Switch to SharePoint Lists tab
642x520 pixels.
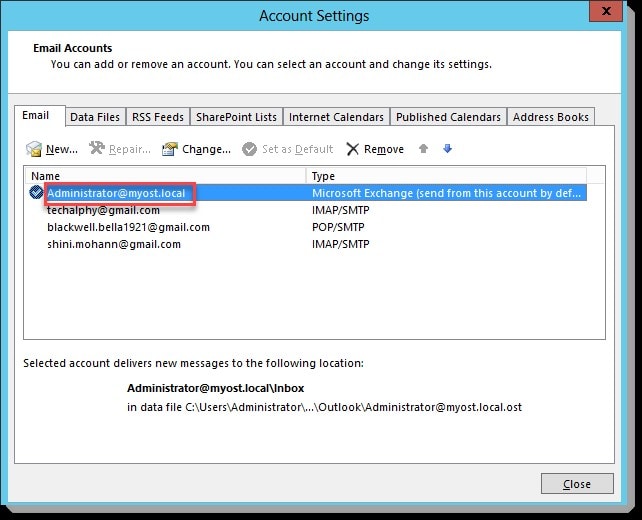(236, 117)
